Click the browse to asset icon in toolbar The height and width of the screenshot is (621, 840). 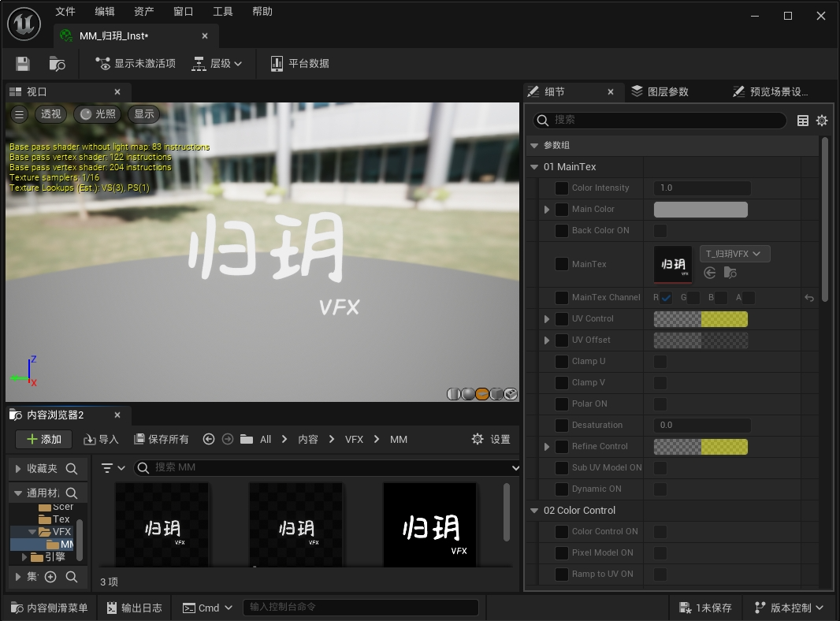(57, 64)
